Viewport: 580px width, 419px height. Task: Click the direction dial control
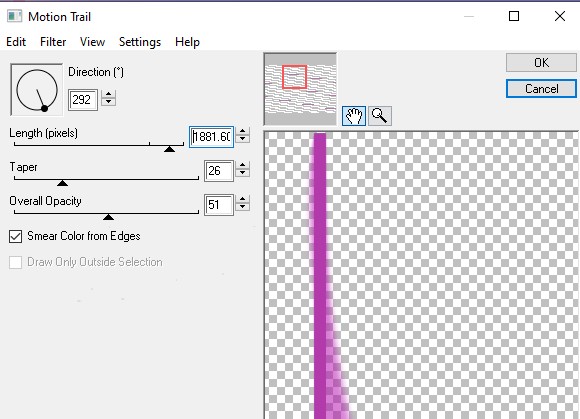[x=37, y=90]
